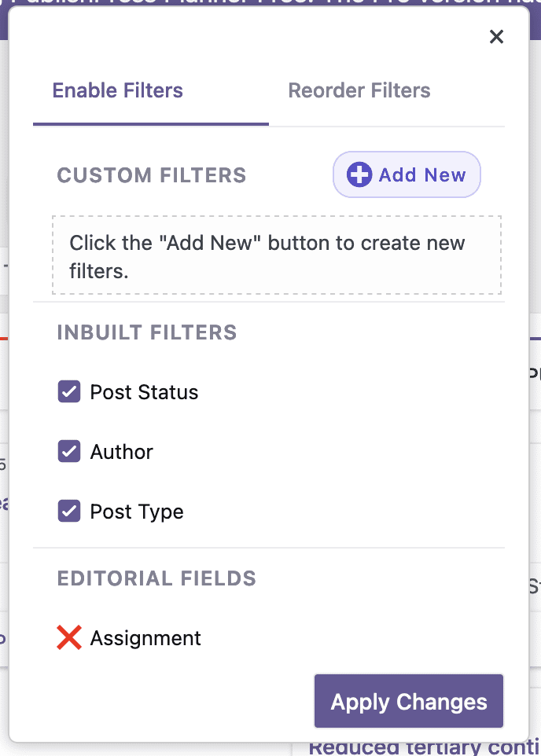The width and height of the screenshot is (541, 756).
Task: Click the Add New filter button
Action: pyautogui.click(x=407, y=174)
